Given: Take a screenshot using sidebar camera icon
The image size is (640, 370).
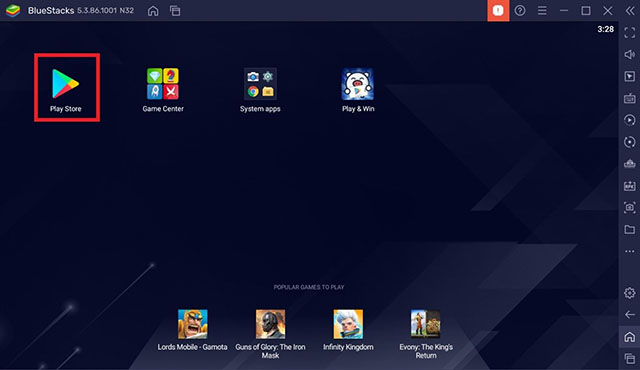Looking at the screenshot, I should point(630,208).
